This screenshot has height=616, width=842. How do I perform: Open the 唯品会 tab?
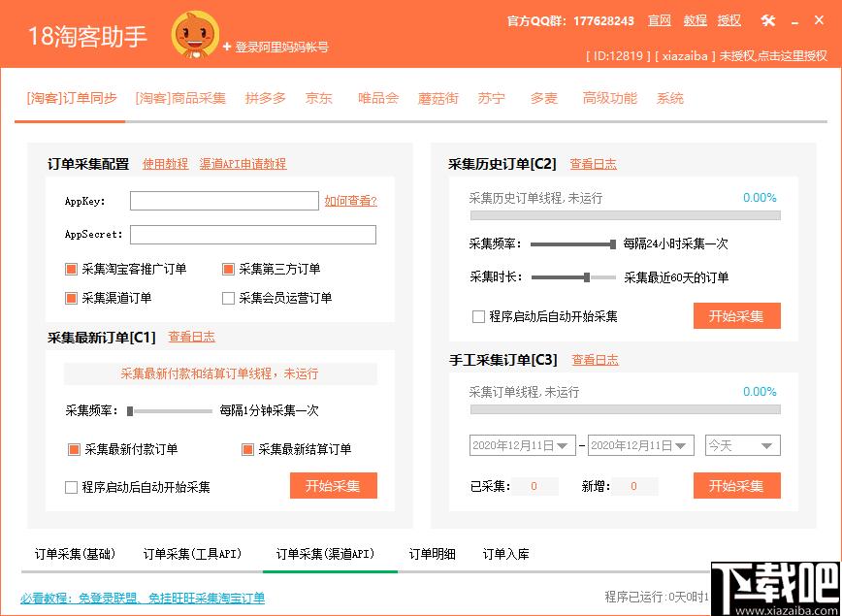pos(378,99)
